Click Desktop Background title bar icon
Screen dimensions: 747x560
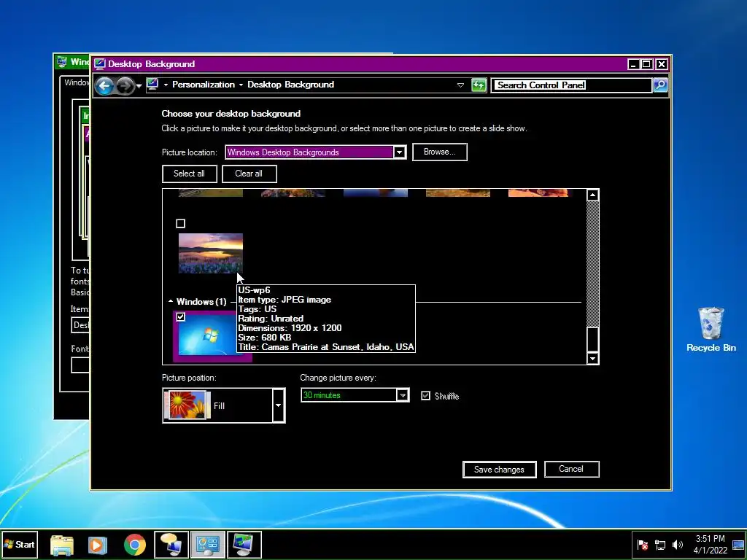99,64
